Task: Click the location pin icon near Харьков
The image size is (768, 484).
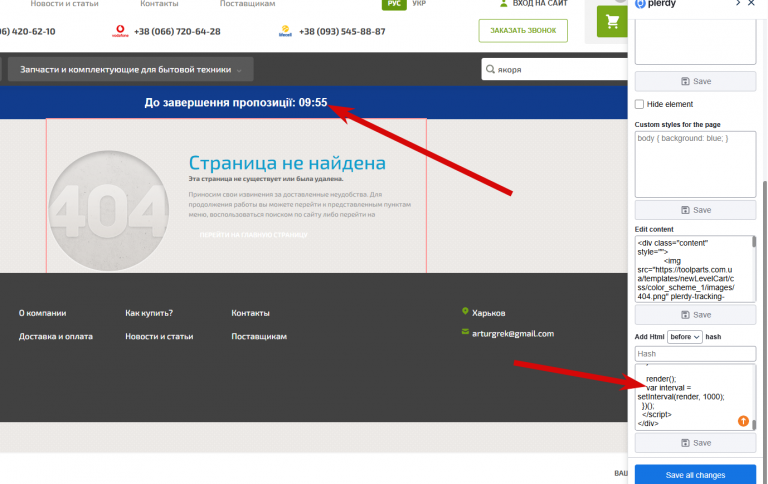Action: 465,311
